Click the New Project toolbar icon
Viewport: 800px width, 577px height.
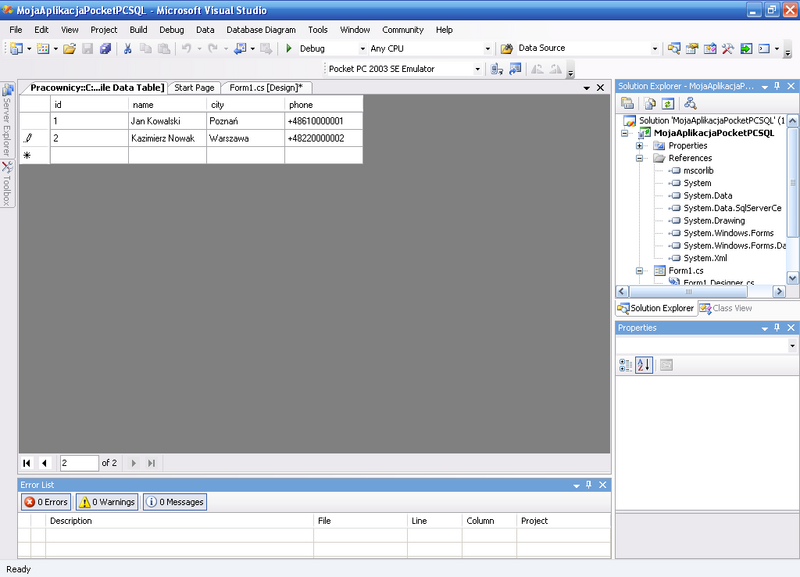tap(16, 48)
